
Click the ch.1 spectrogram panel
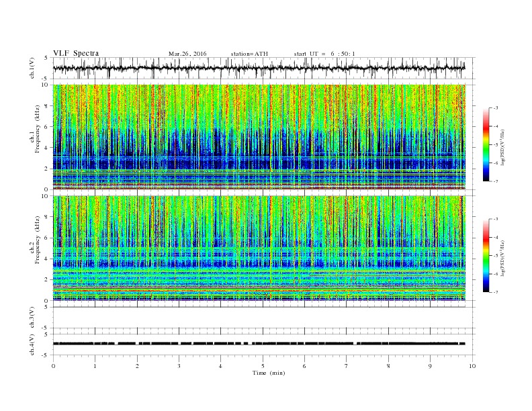click(x=259, y=137)
